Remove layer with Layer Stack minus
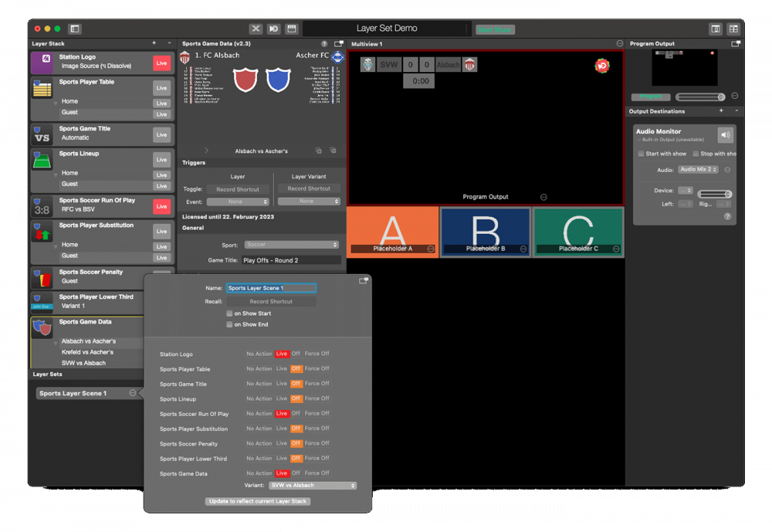772x532 pixels. [x=169, y=43]
